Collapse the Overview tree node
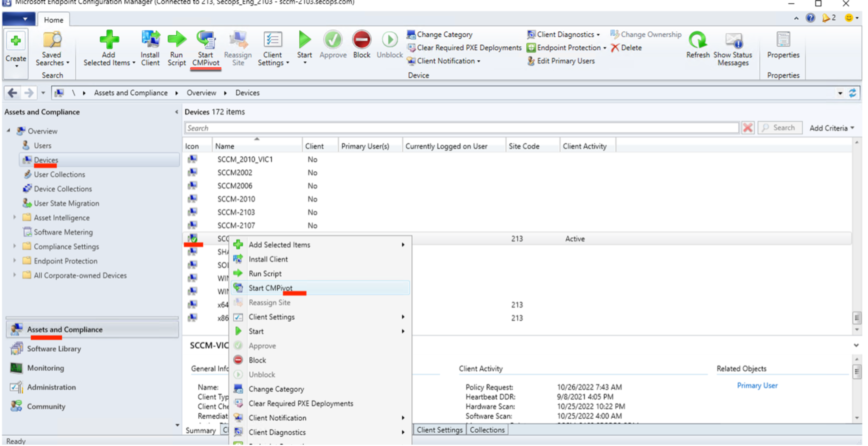The height and width of the screenshot is (446, 868). pos(9,130)
